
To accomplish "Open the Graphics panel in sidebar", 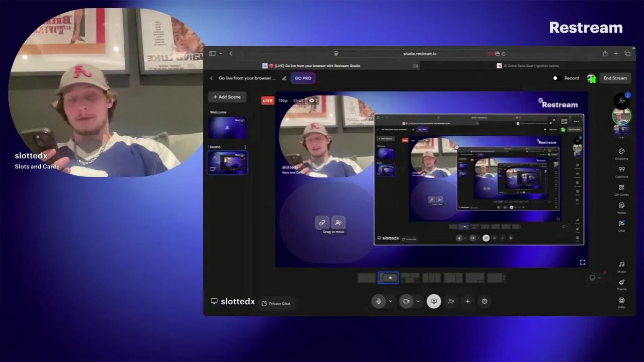I will (621, 154).
